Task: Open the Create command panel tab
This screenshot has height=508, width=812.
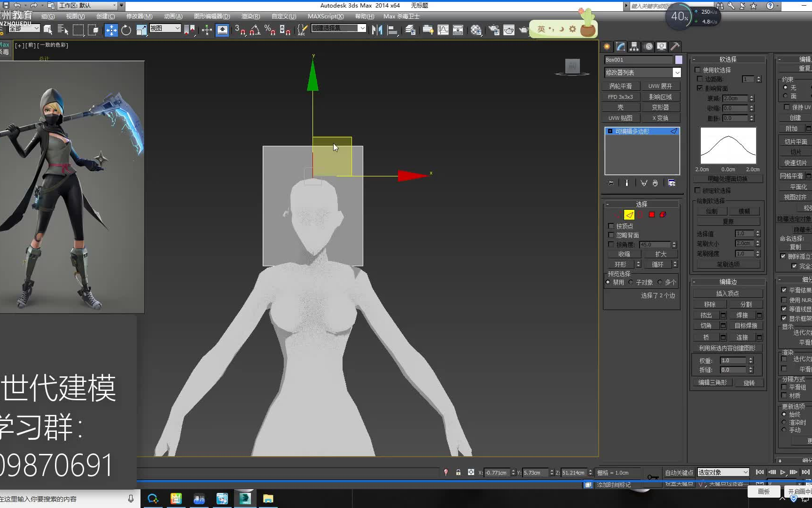Action: pos(607,46)
